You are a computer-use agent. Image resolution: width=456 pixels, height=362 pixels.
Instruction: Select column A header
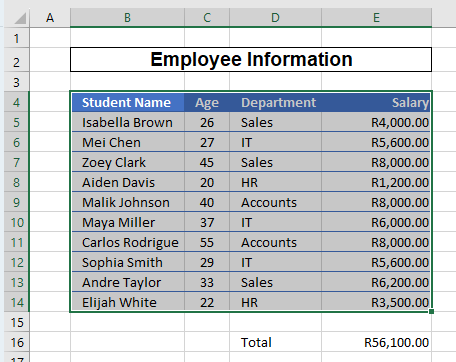pyautogui.click(x=50, y=17)
